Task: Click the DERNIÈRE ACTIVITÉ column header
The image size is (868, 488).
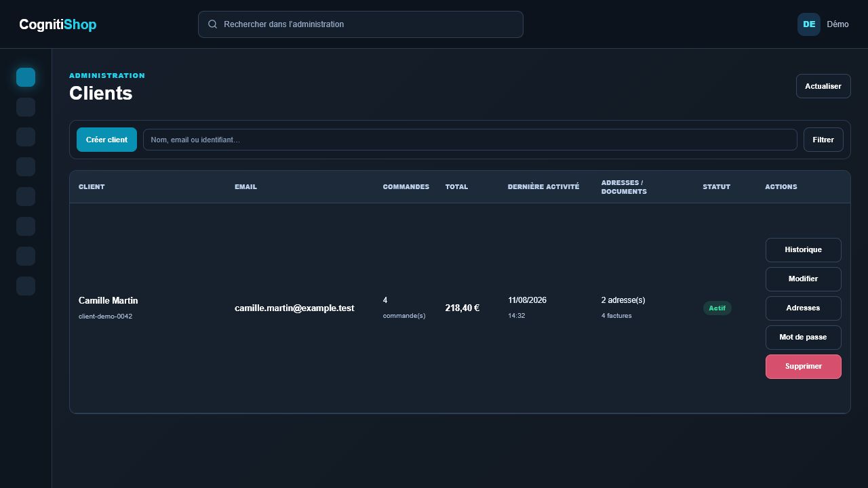Action: pyautogui.click(x=544, y=187)
